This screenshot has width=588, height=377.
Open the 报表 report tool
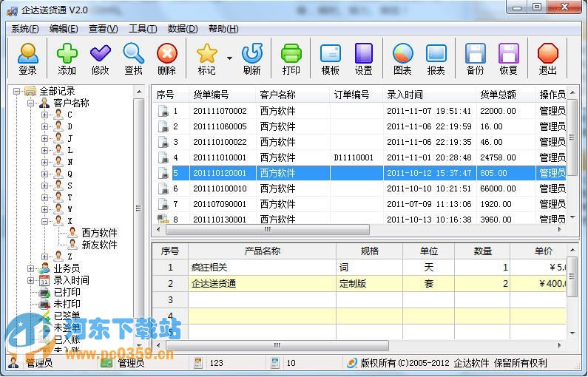point(436,59)
